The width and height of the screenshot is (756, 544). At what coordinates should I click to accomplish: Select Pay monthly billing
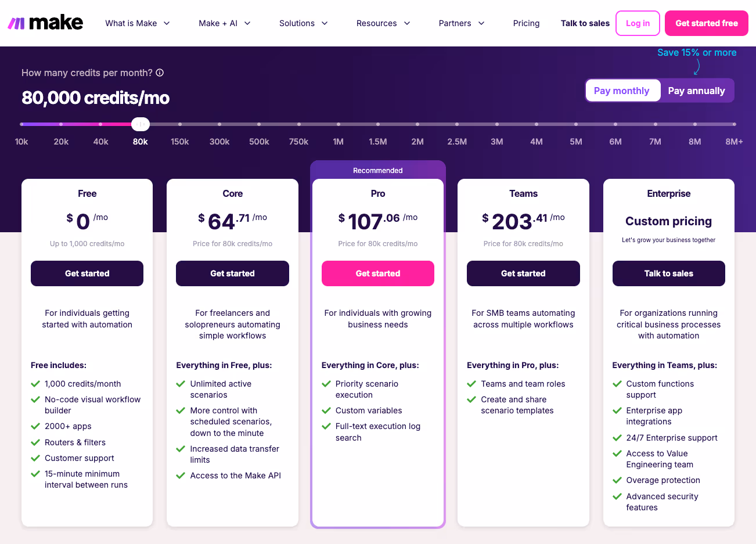622,91
